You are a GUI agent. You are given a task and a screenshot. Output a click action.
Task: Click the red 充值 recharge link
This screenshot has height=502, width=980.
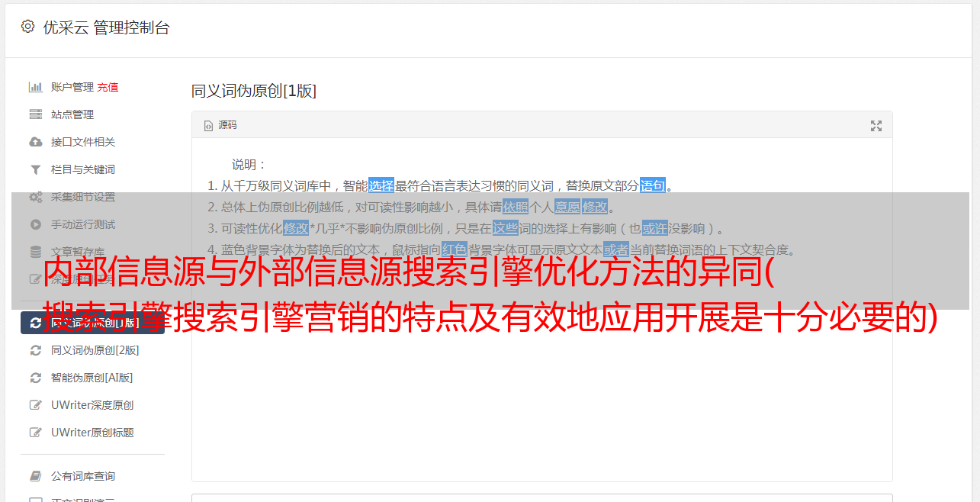pyautogui.click(x=108, y=87)
